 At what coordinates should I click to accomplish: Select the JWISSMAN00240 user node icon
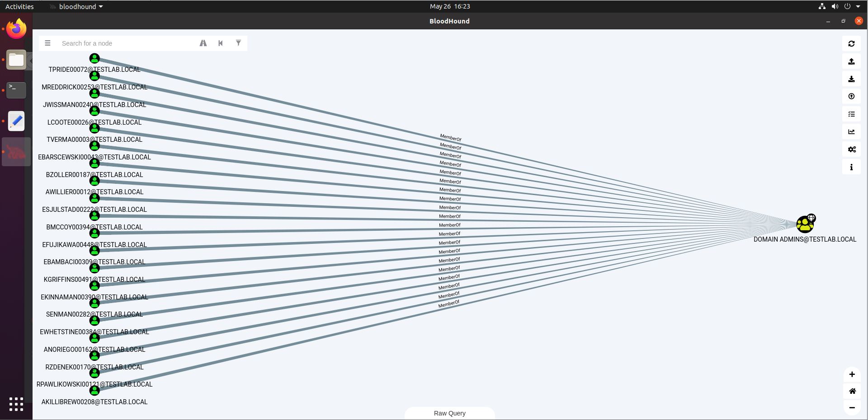pos(94,93)
